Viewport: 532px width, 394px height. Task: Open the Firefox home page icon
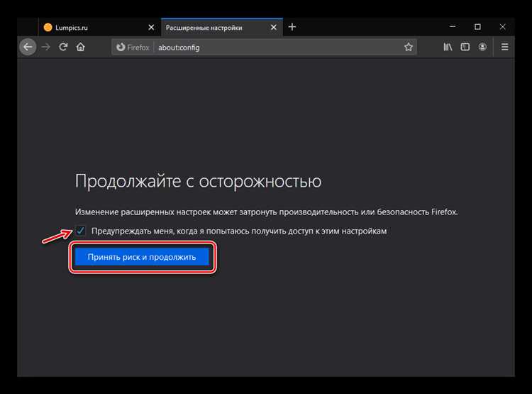point(81,47)
